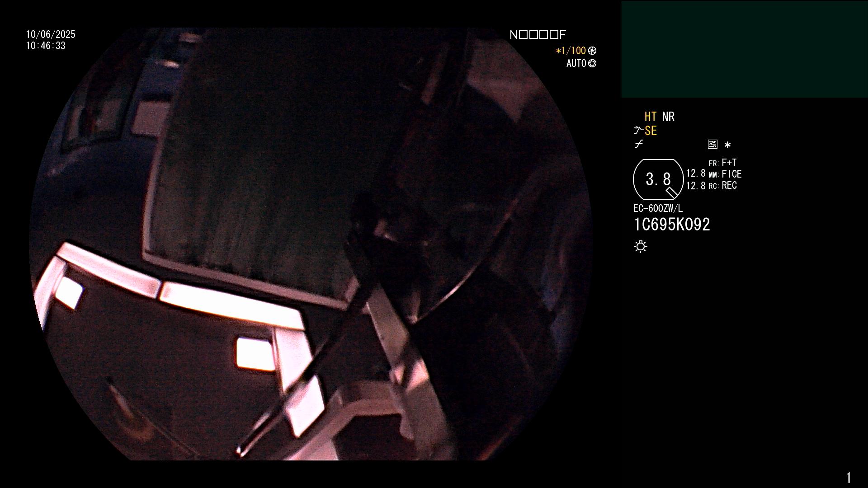Image resolution: width=868 pixels, height=488 pixels.
Task: Click the image counter 1 at bottom
Action: 849,478
